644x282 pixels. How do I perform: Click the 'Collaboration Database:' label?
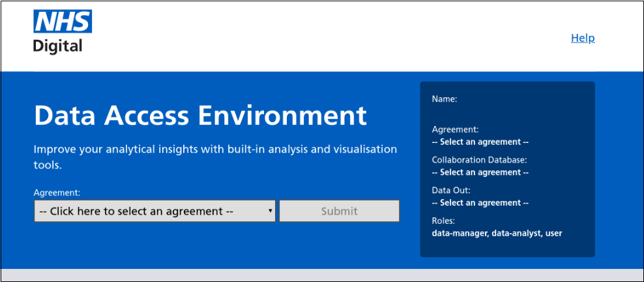479,160
